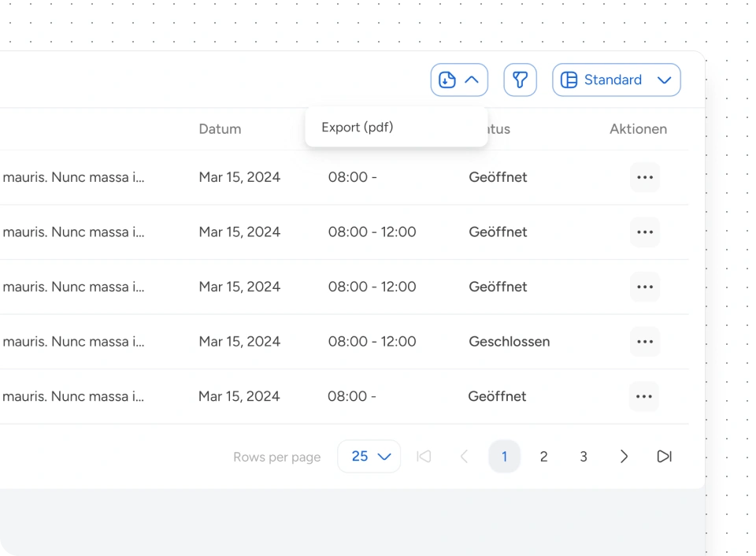Screen dimensions: 756x556
Task: Open the filter funnel icon
Action: point(520,80)
